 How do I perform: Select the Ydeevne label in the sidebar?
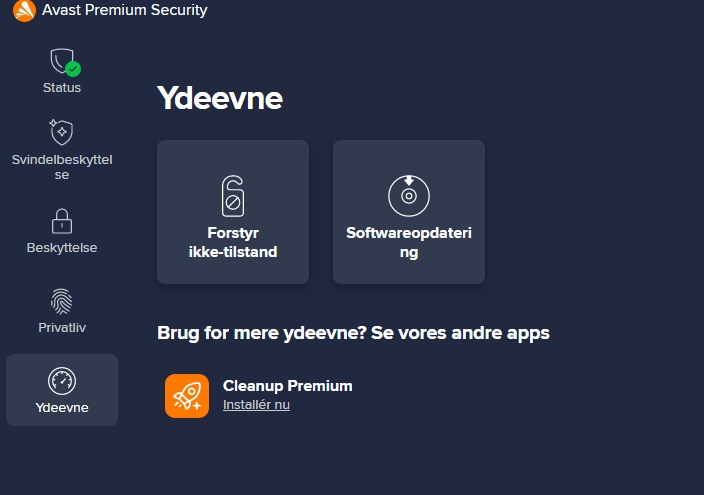[x=61, y=408]
